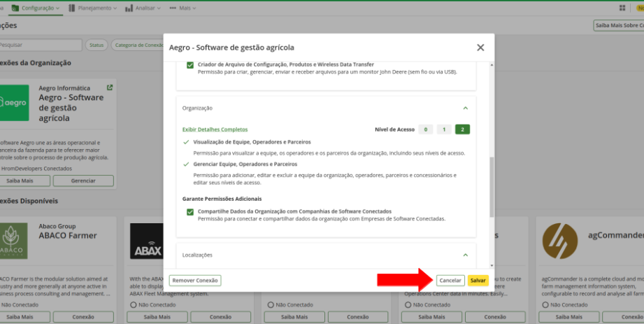Collapse the Organização section
This screenshot has height=324, width=644.
[466, 108]
